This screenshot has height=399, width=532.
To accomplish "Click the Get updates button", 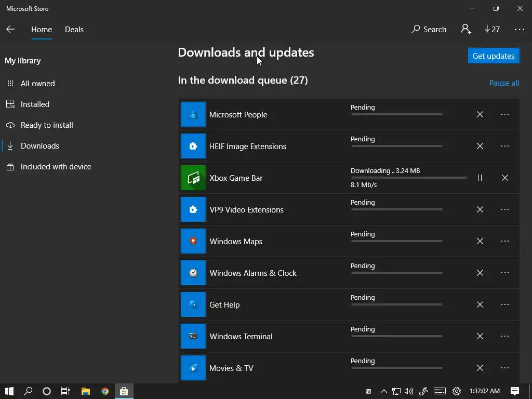I will click(494, 56).
